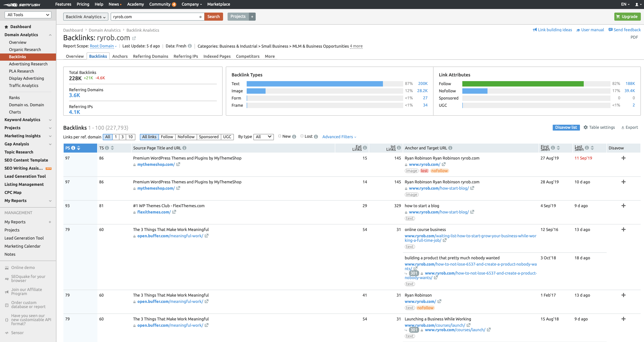
Task: Open the User manual link
Action: [590, 30]
